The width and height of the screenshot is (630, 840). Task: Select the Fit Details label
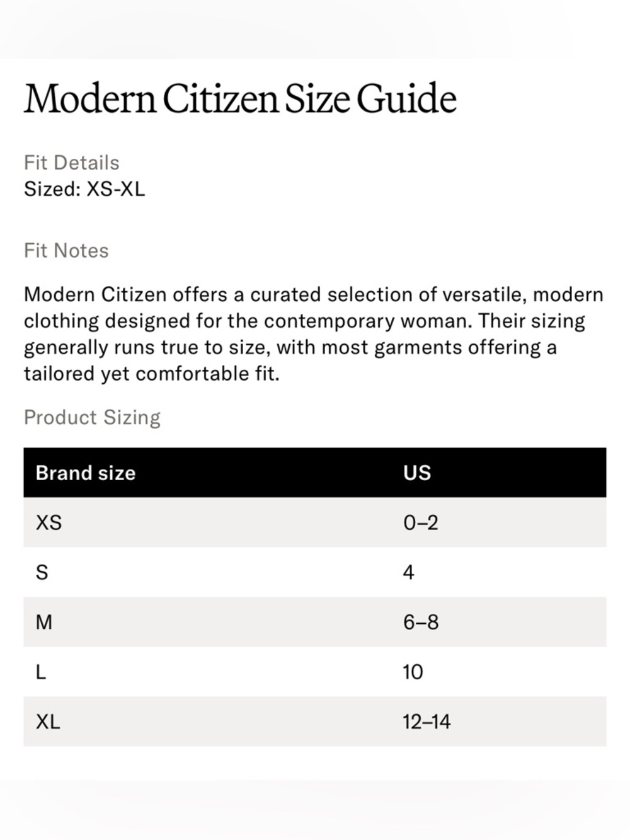tap(72, 163)
